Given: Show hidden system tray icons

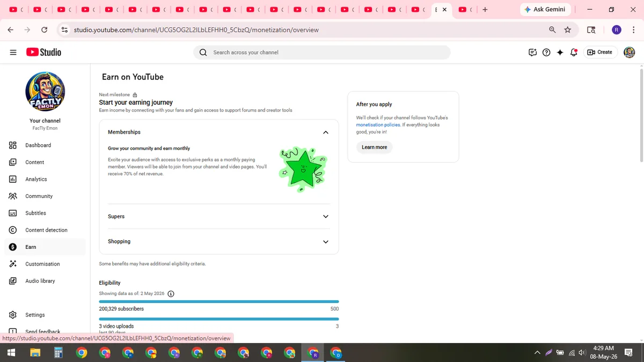Looking at the screenshot, I should (537, 352).
